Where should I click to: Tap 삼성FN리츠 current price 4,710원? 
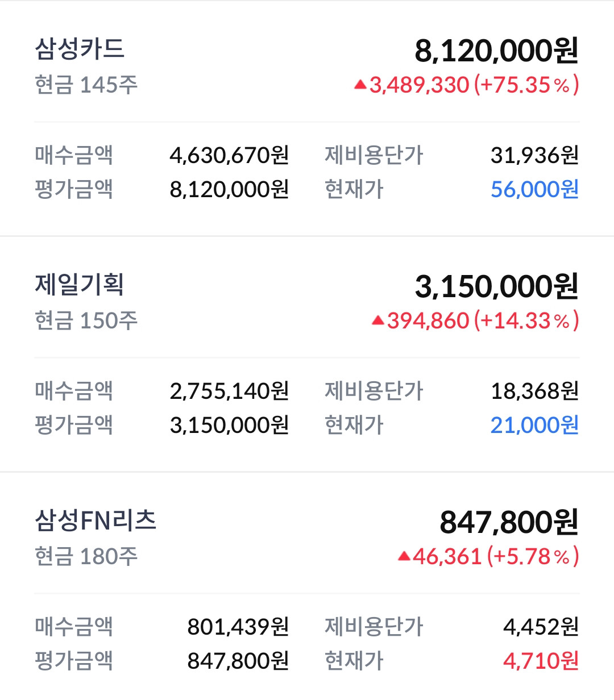pos(541,661)
